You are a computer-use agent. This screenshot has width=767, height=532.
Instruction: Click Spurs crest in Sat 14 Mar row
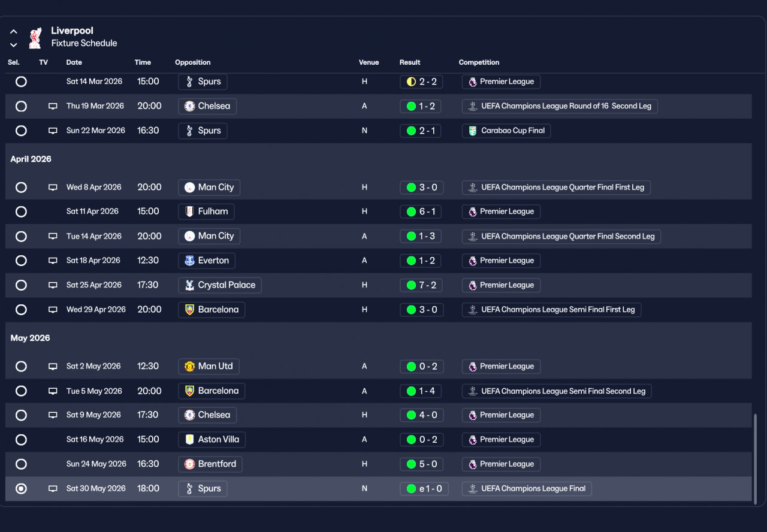[189, 81]
